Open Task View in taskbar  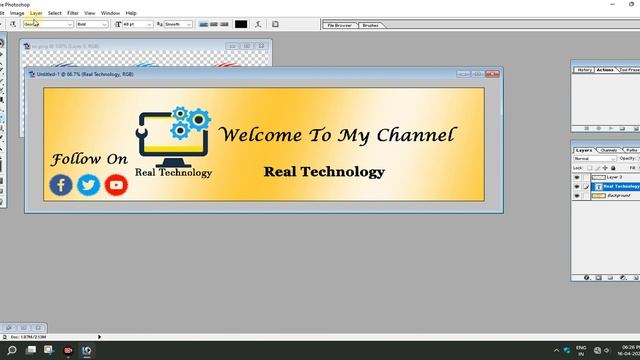[31, 350]
